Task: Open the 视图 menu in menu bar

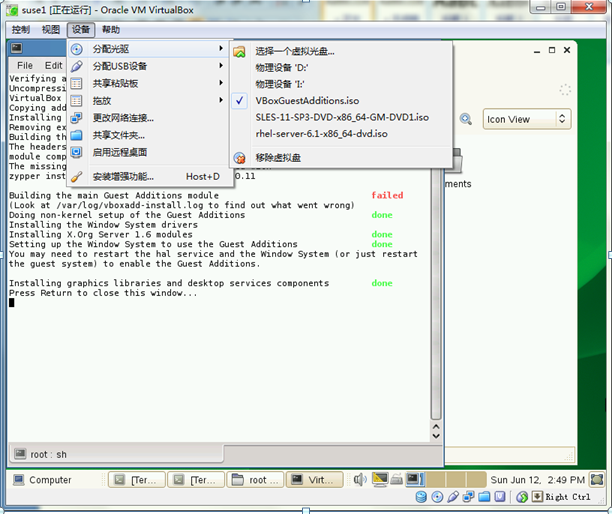Action: [51, 30]
